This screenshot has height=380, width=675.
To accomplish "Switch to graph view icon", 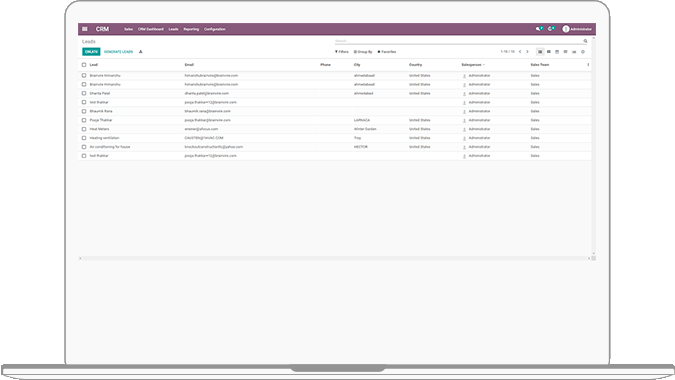I will click(x=574, y=52).
